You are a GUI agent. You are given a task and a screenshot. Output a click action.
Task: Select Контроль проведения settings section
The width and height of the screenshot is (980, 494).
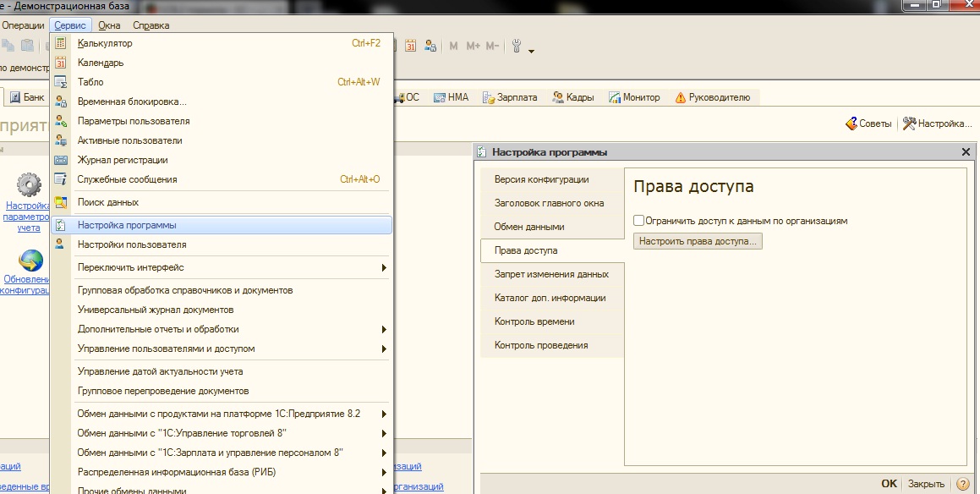coord(552,346)
